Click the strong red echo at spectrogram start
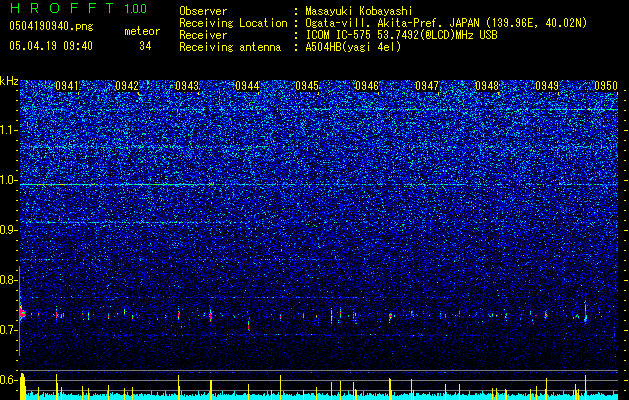 tap(22, 313)
